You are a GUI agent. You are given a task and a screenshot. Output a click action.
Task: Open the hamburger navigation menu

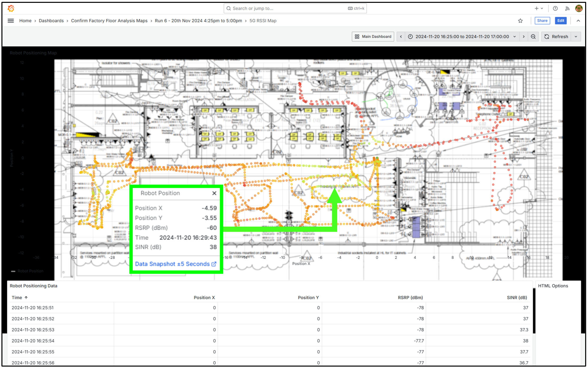pyautogui.click(x=11, y=21)
